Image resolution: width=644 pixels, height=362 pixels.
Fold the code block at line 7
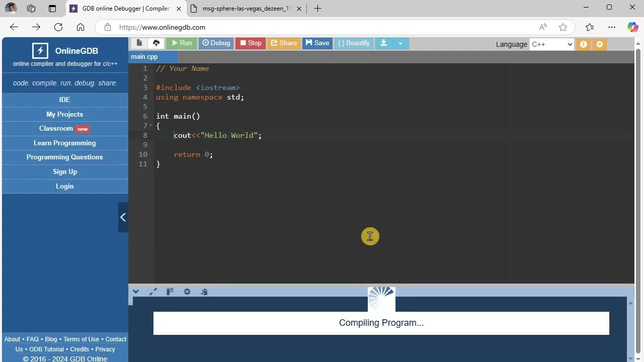point(151,126)
